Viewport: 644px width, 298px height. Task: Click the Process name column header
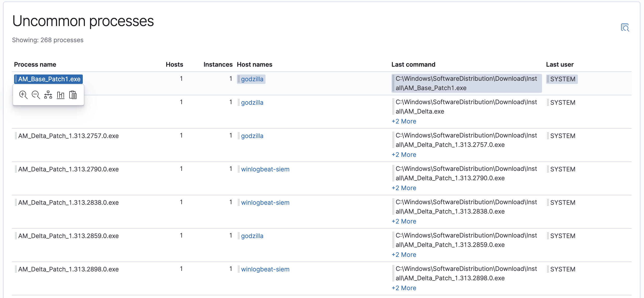click(35, 65)
